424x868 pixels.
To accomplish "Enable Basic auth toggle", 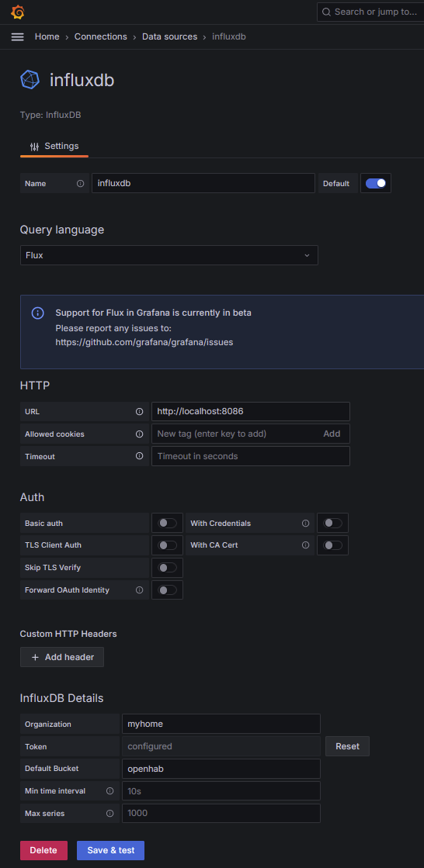I will 168,523.
